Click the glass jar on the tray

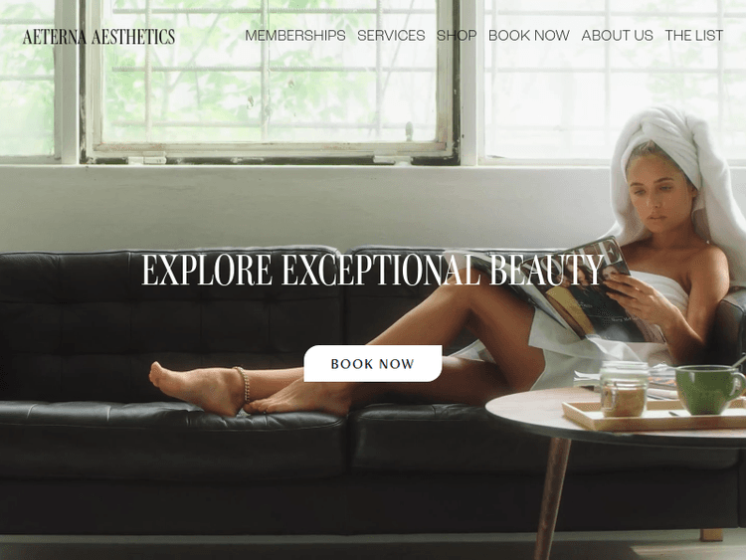coord(624,389)
